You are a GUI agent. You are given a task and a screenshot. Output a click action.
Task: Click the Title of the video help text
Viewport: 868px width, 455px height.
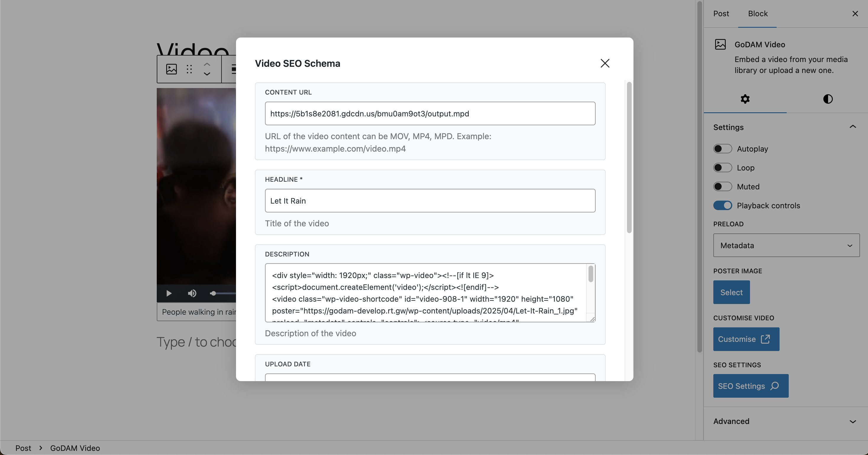[x=297, y=223]
